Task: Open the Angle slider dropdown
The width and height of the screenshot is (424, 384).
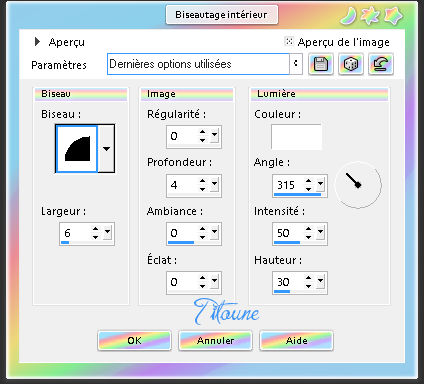Action: coord(321,185)
